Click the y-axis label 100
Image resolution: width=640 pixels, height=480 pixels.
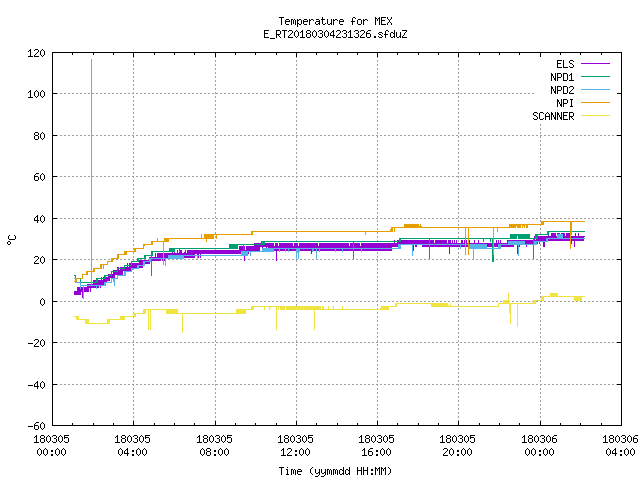coord(36,94)
